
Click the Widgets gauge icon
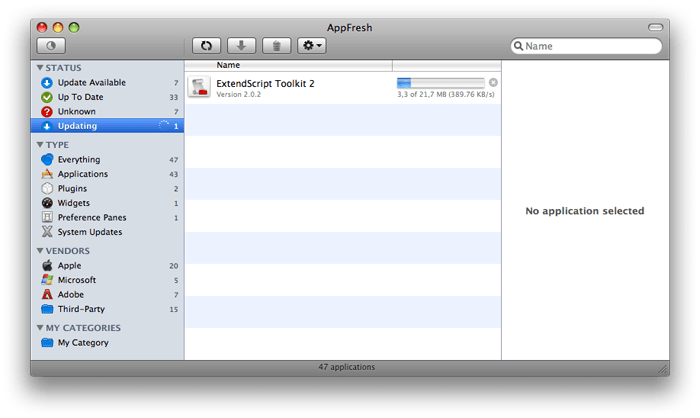[47, 203]
